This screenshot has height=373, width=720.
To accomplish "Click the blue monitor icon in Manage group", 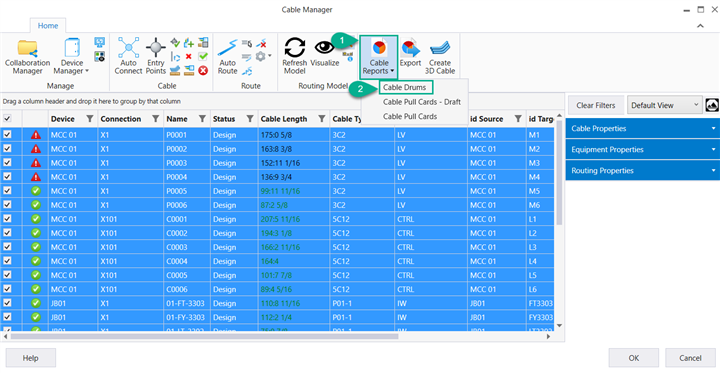I will [x=99, y=42].
